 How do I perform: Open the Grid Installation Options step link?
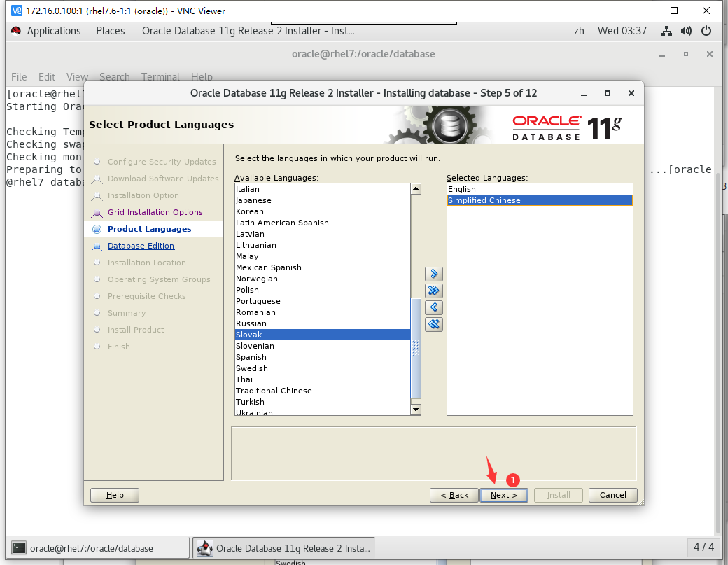click(x=155, y=212)
